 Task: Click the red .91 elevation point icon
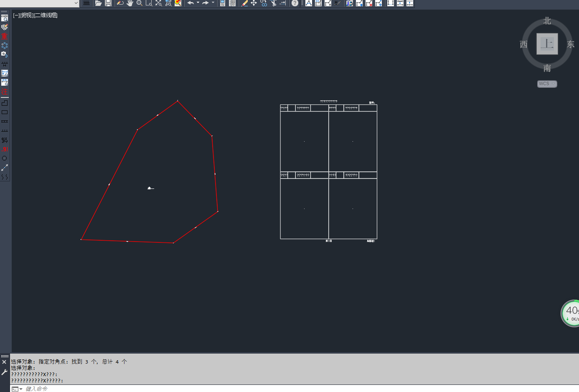5,149
